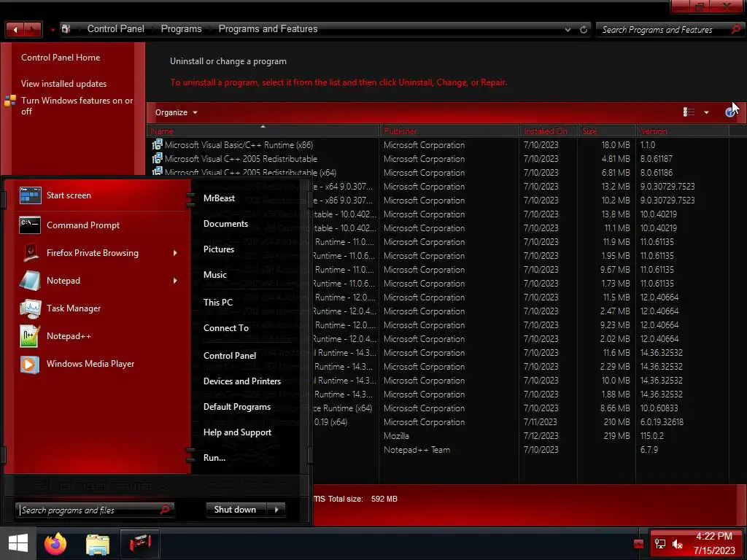Open the recent locations dropdown arrow

click(53, 29)
